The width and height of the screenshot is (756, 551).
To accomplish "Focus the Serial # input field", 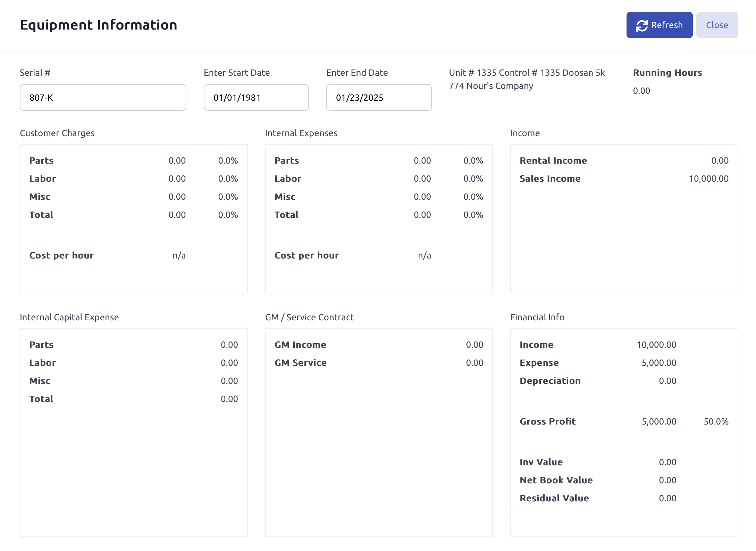I will coord(103,98).
